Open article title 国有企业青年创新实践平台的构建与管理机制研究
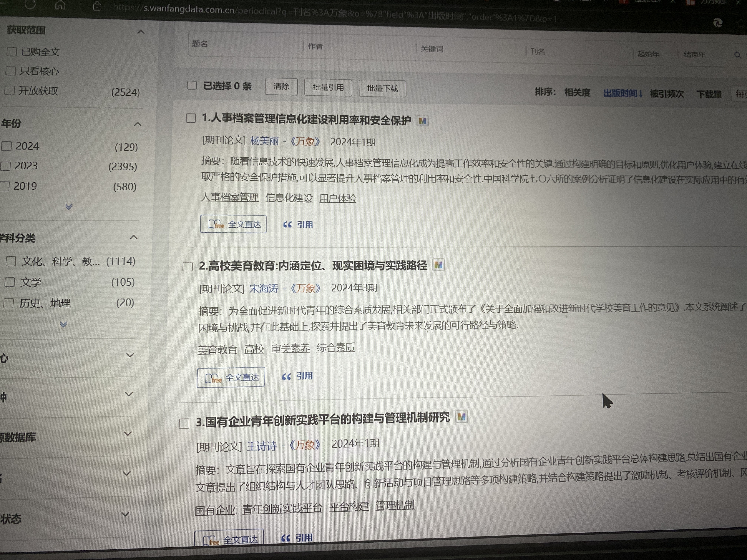The width and height of the screenshot is (747, 560). 323,420
